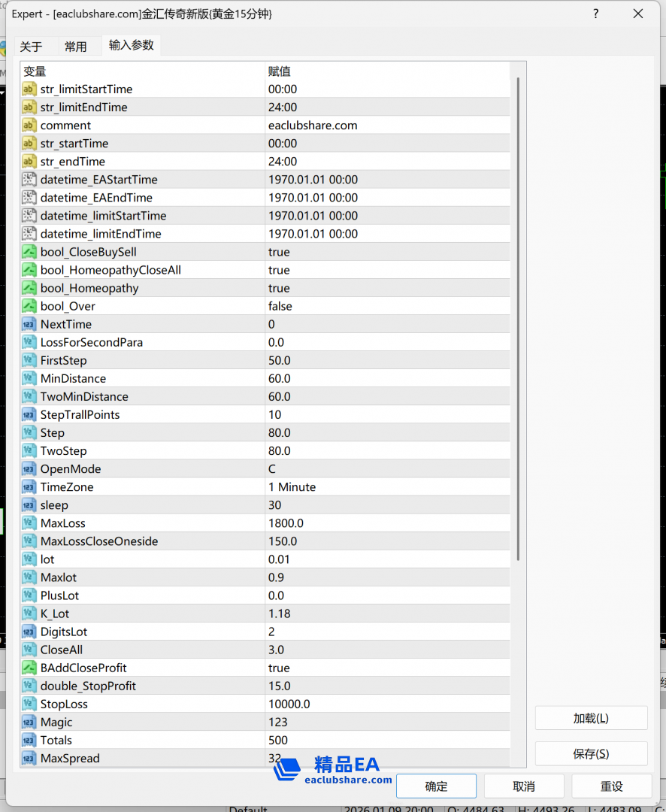The height and width of the screenshot is (812, 666).
Task: Open the OpenMode value dropdown
Action: pyautogui.click(x=386, y=469)
